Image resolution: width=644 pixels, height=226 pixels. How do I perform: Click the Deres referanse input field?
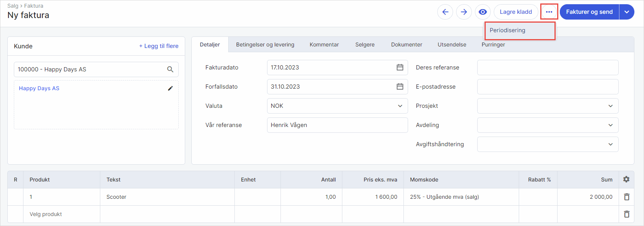(x=548, y=68)
